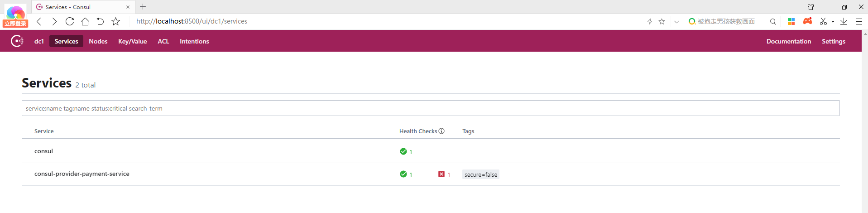Viewport: 868px width, 213px height.
Task: Open the Key/Value nav item
Action: point(133,41)
